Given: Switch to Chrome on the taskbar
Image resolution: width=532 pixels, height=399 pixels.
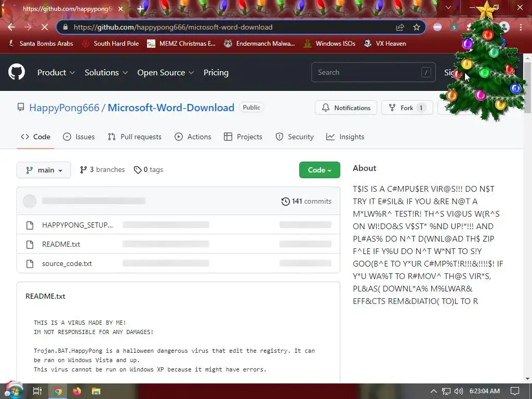Looking at the screenshot, I should pos(58,391).
